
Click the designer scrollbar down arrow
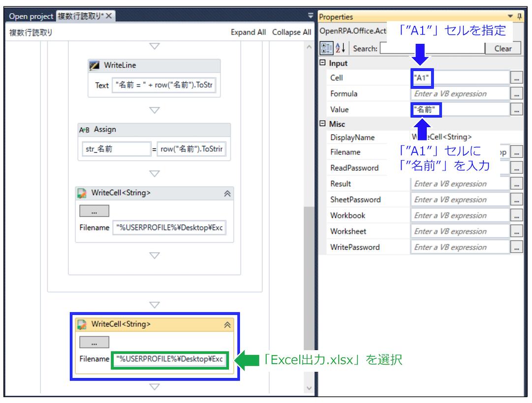309,388
